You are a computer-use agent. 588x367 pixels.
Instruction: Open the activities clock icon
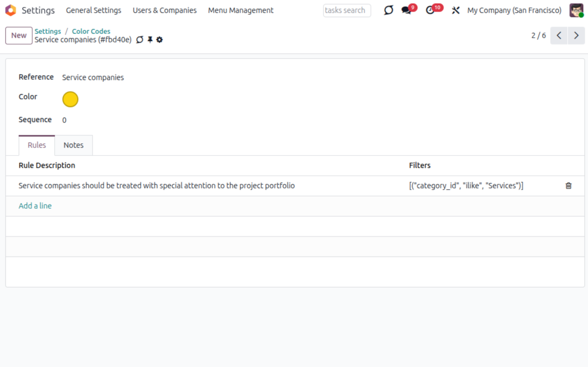pyautogui.click(x=430, y=10)
